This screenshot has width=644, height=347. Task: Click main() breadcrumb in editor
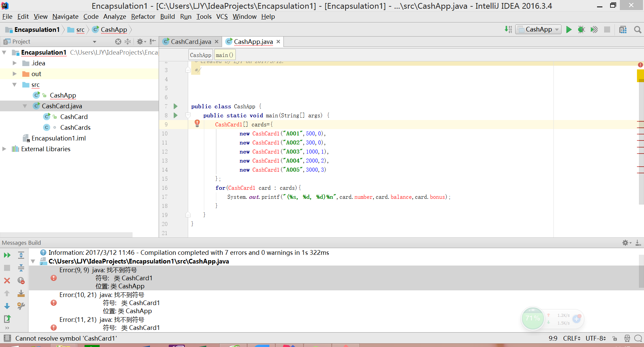pos(224,55)
